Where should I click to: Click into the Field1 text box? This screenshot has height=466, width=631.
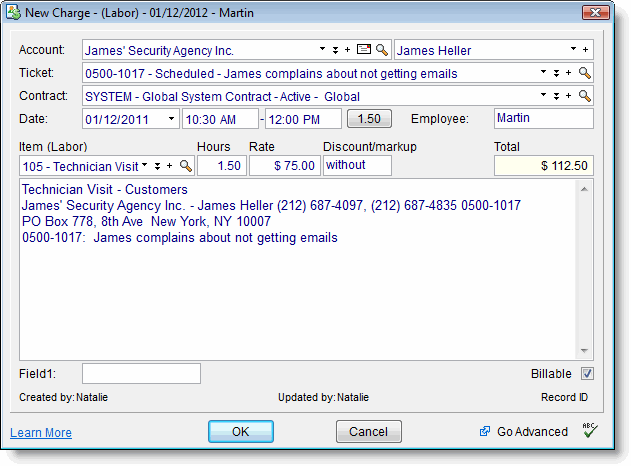(141, 374)
